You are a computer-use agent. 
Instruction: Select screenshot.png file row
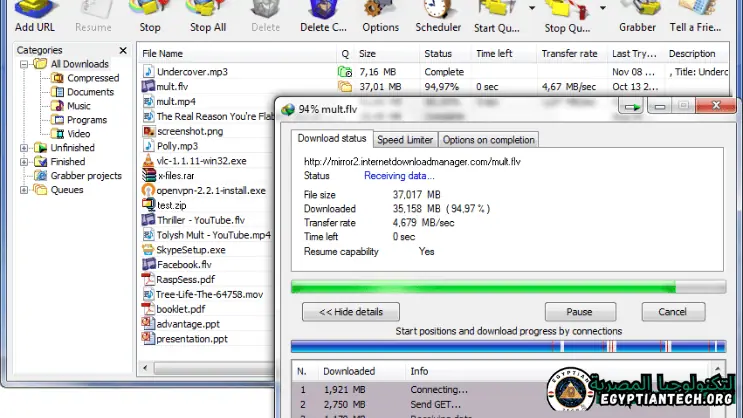pyautogui.click(x=190, y=131)
